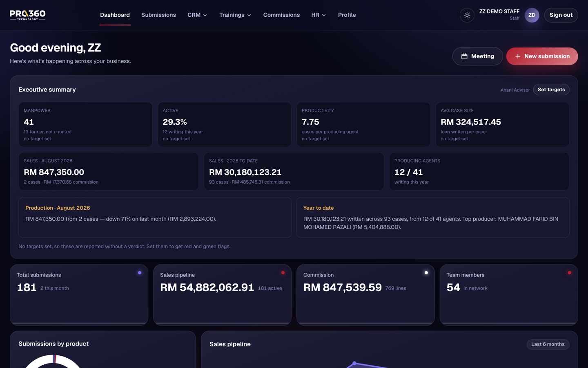588x368 pixels.
Task: Click the PRO360 Technology logo
Action: [x=27, y=15]
